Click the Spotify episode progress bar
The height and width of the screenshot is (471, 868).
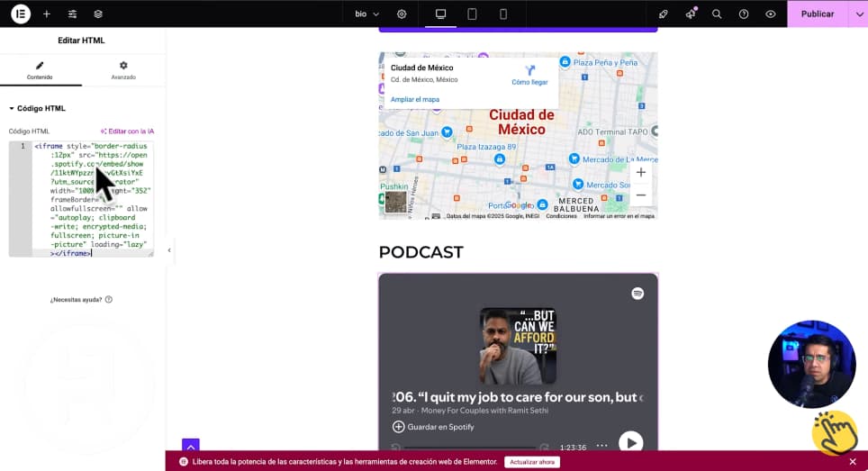point(469,448)
